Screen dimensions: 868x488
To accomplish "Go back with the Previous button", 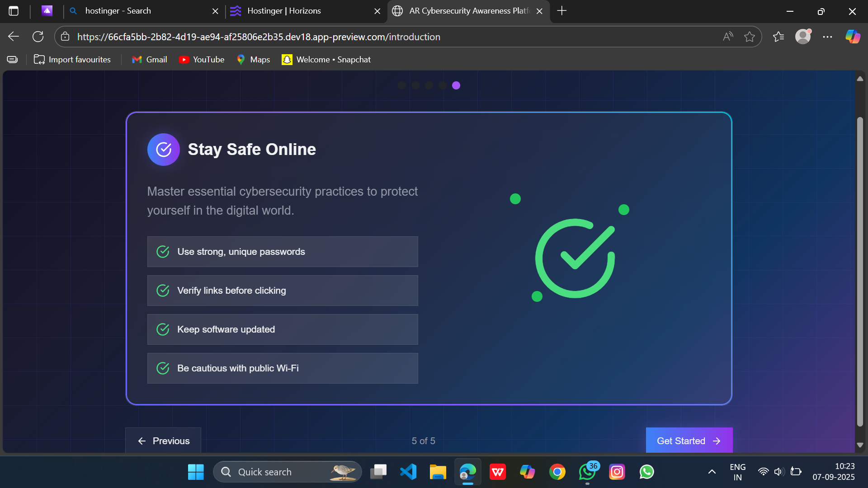I will point(163,441).
